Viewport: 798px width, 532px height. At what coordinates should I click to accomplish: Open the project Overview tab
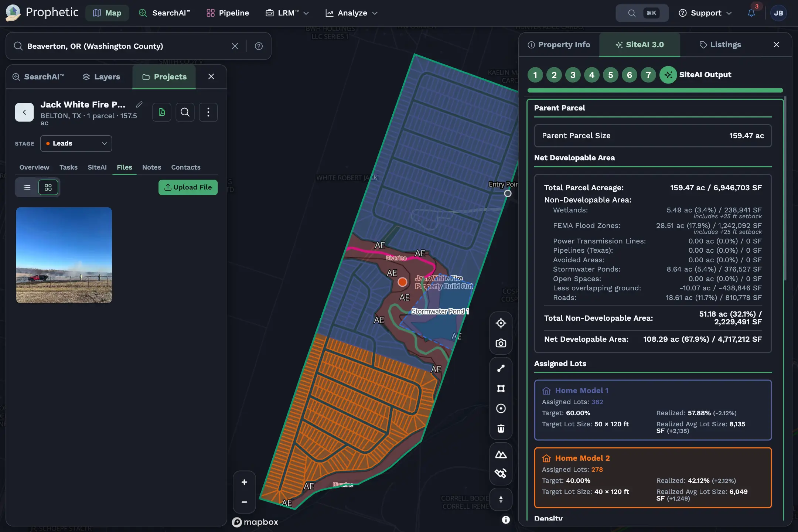tap(34, 167)
